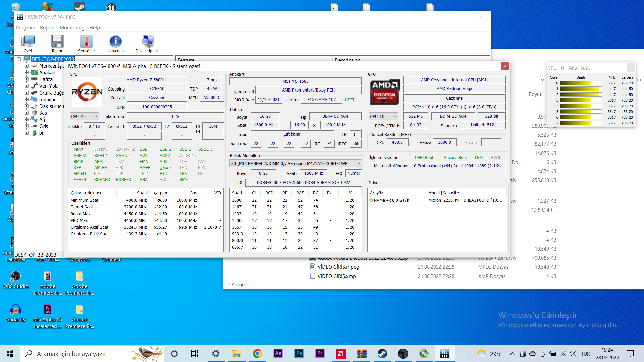Collapse the DESKTOP-BBF2033 root node
The image size is (644, 362).
19,59
